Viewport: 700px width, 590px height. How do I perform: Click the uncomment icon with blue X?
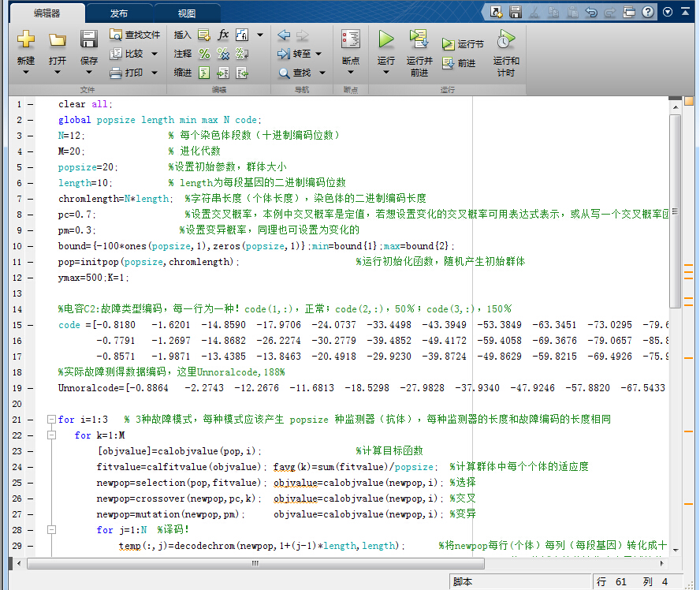pyautogui.click(x=223, y=54)
